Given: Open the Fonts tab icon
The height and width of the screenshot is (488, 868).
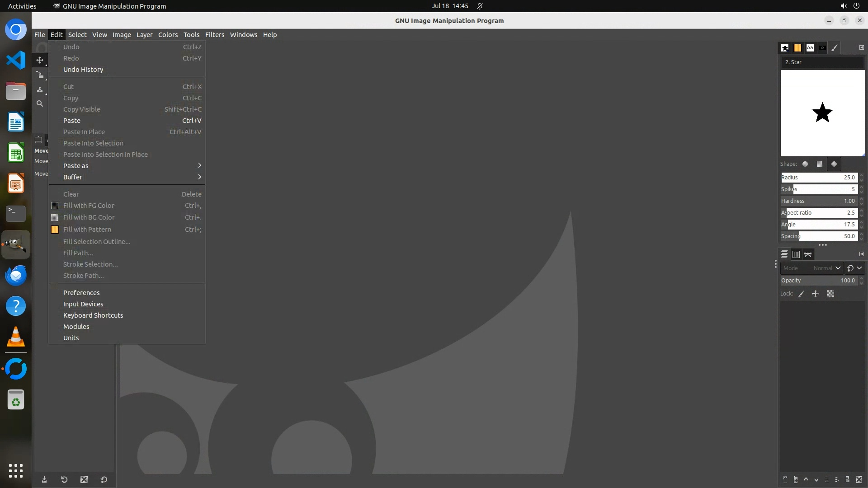Looking at the screenshot, I should click(x=810, y=48).
